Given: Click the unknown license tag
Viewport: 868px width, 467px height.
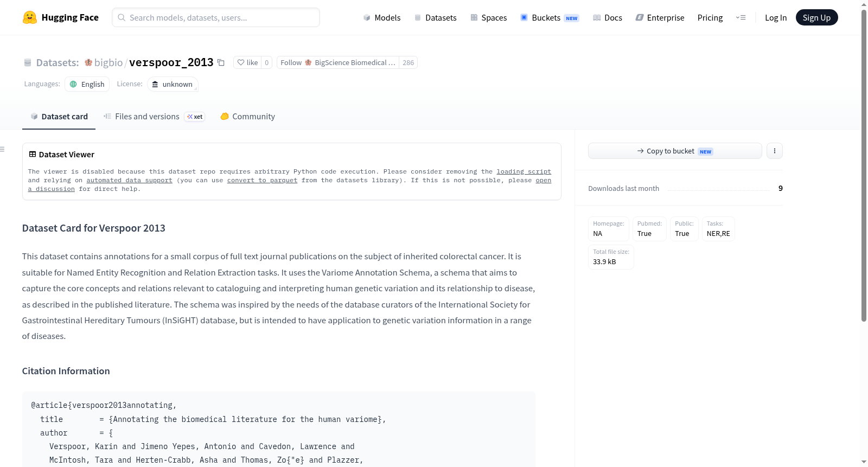Looking at the screenshot, I should [x=172, y=84].
